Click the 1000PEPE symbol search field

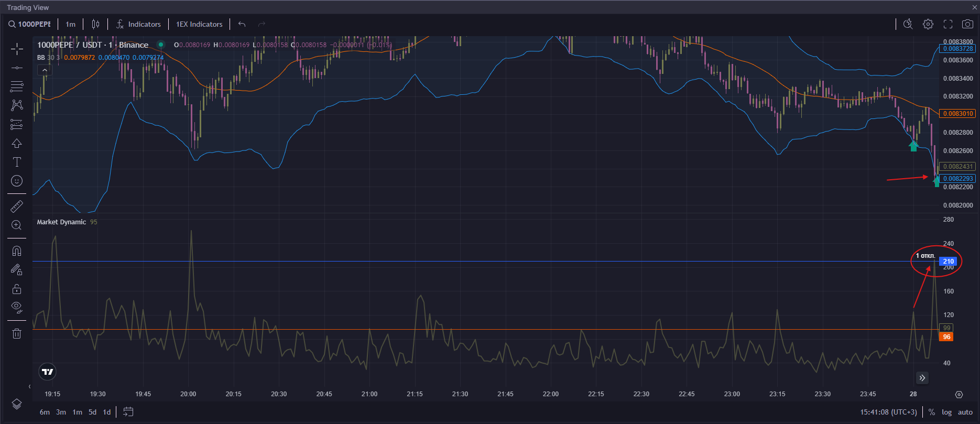pyautogui.click(x=30, y=24)
